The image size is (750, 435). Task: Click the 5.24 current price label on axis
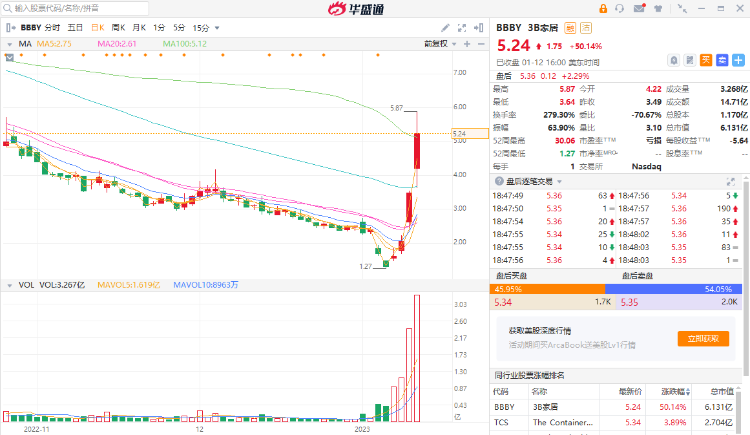pos(470,134)
